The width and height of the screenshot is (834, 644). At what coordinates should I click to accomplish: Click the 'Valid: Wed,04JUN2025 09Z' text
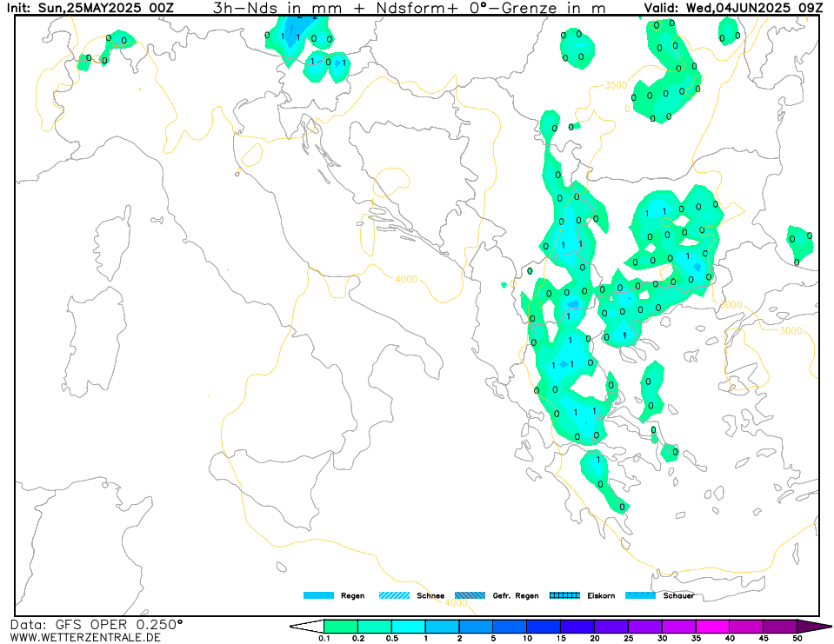733,8
